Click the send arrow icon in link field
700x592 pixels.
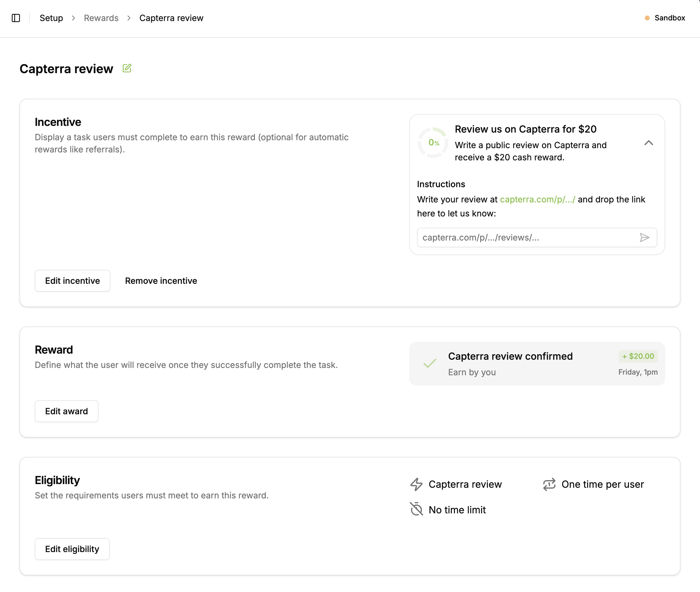point(644,237)
